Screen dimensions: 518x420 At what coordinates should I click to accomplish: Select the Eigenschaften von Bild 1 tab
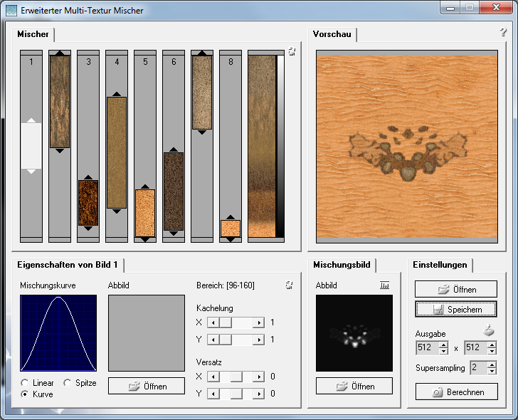[x=68, y=265]
